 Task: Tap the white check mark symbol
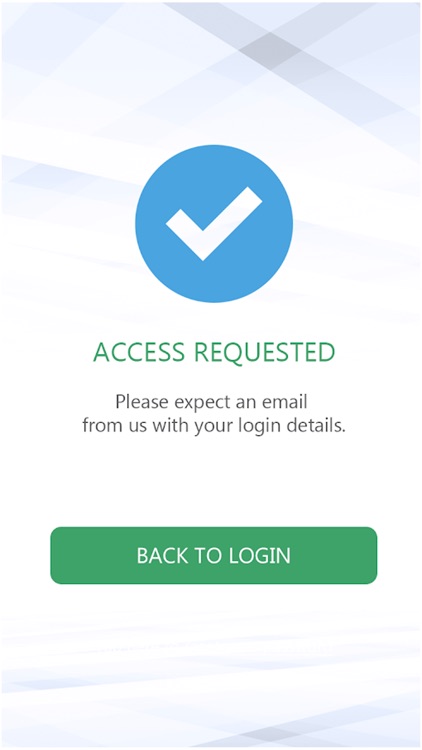pos(214,223)
